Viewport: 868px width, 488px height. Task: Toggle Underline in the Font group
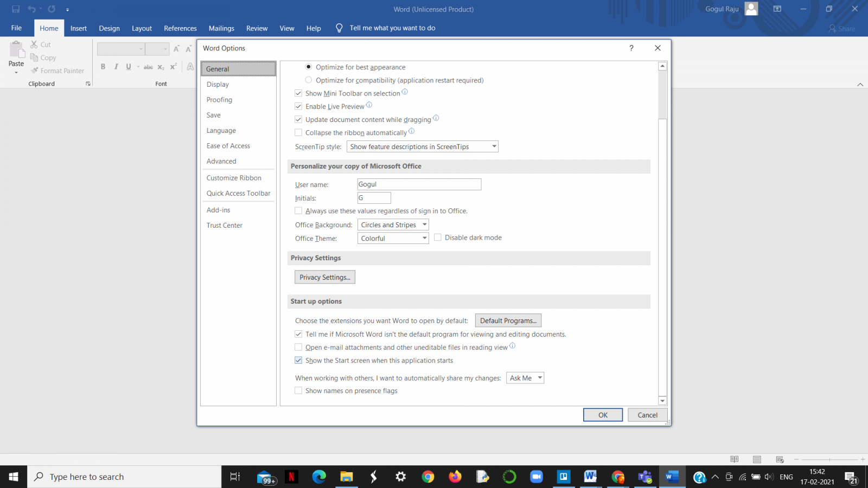[129, 67]
